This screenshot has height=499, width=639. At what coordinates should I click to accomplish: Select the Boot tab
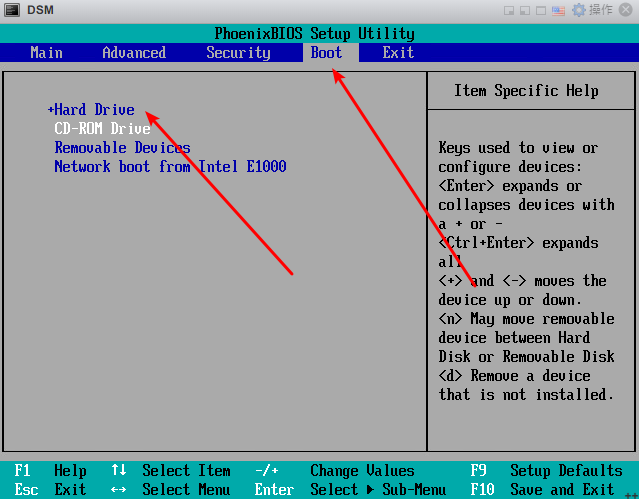326,53
